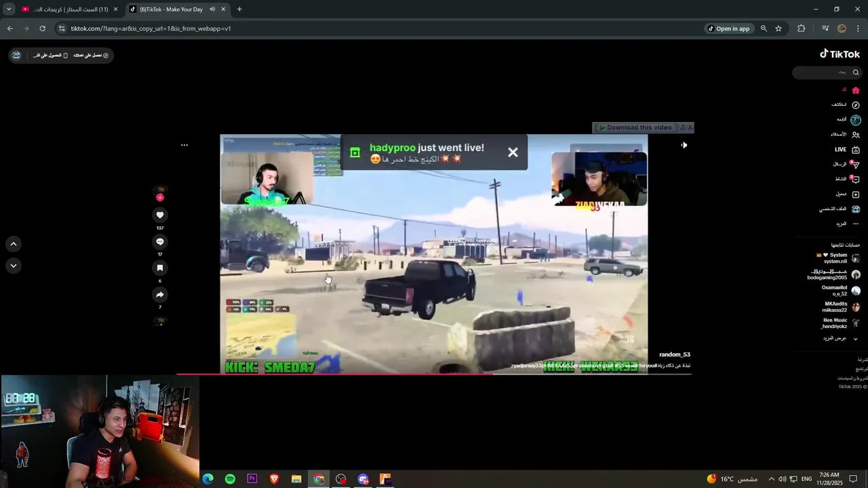The image size is (868, 488).
Task: Open the Profile item in sidebar
Action: pos(840,209)
